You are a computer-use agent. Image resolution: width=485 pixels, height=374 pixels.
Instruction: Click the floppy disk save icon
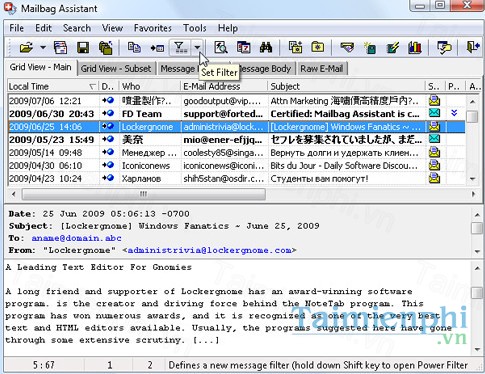click(83, 48)
